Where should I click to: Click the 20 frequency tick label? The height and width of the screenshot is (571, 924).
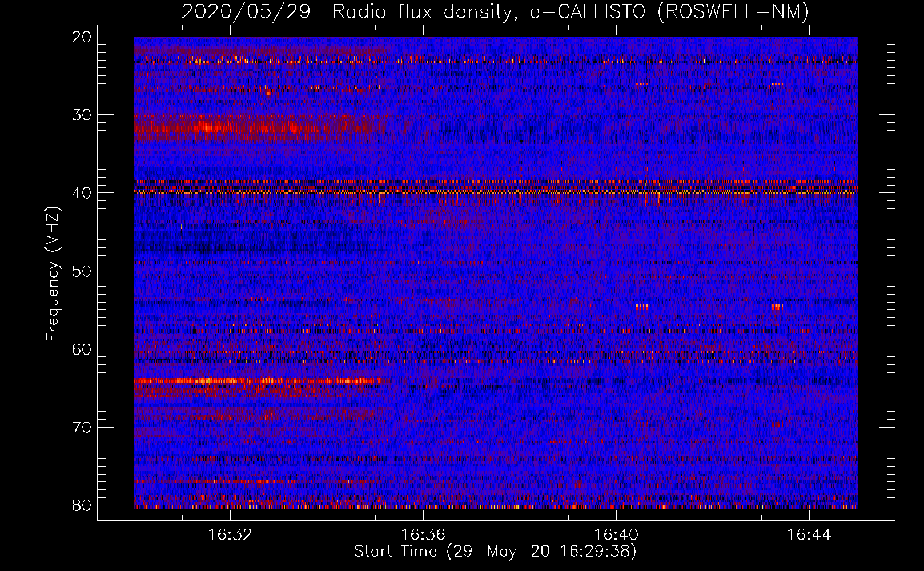pyautogui.click(x=82, y=37)
